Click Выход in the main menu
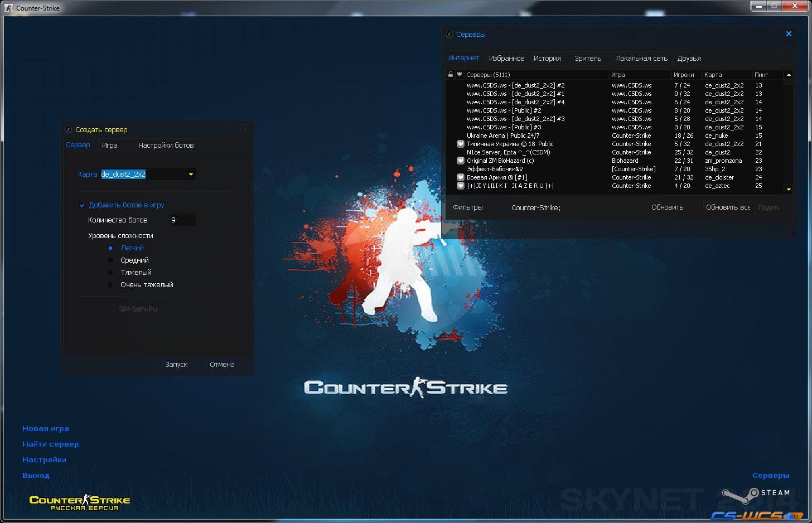The image size is (812, 523). tap(36, 476)
